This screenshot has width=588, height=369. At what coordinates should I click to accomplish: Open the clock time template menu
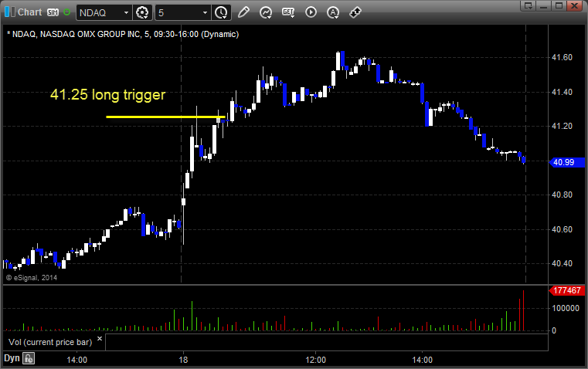coord(221,12)
